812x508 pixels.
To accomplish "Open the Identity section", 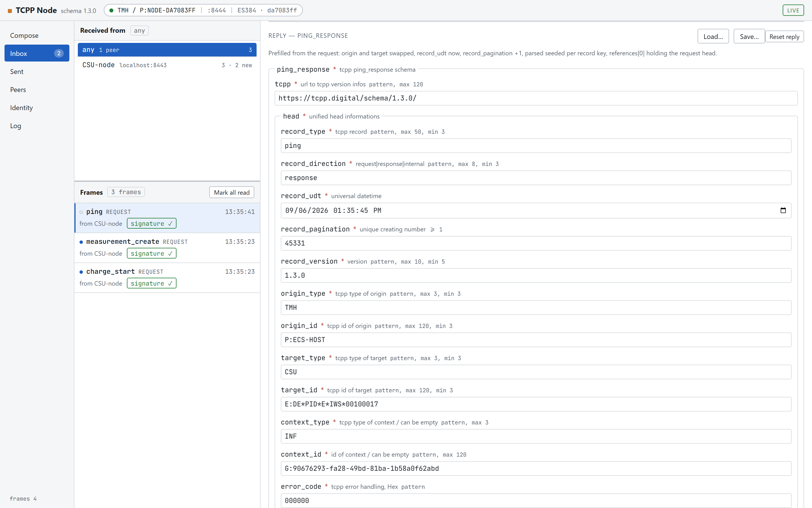I will [x=37, y=108].
